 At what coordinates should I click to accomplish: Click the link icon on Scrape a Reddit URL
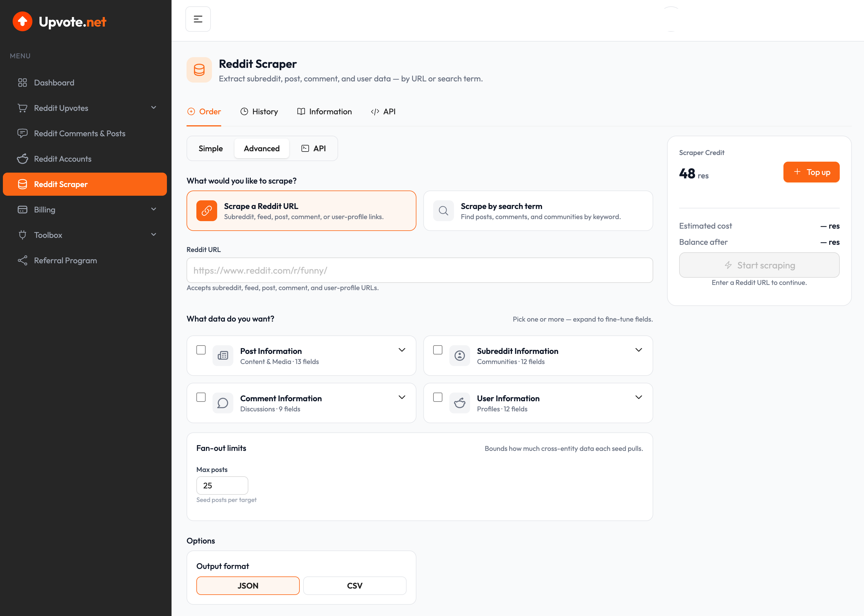tap(206, 210)
